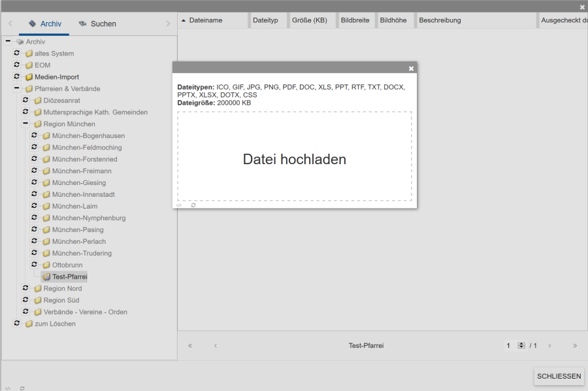The image size is (588, 391).
Task: Jump to the first page of results
Action: pos(190,345)
